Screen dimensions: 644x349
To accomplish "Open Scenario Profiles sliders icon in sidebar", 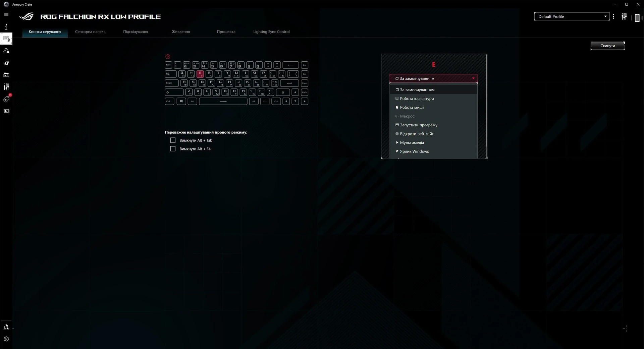I will 6,87.
